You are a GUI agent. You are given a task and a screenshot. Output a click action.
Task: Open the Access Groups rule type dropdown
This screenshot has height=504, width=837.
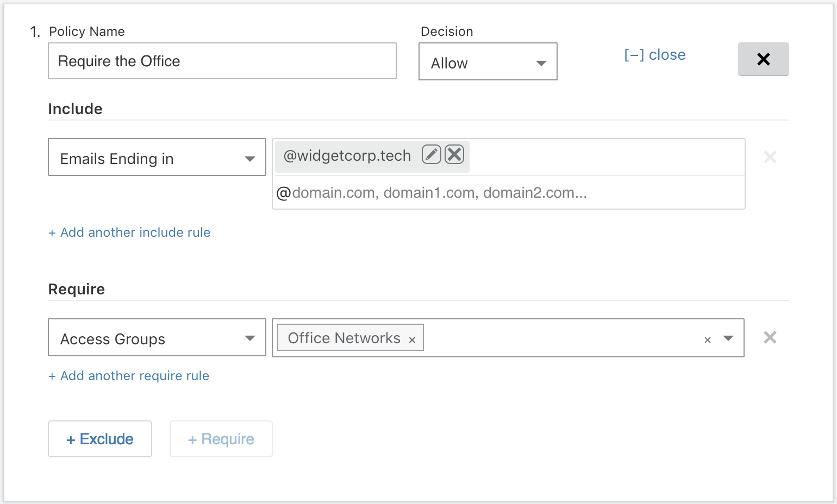click(x=157, y=337)
